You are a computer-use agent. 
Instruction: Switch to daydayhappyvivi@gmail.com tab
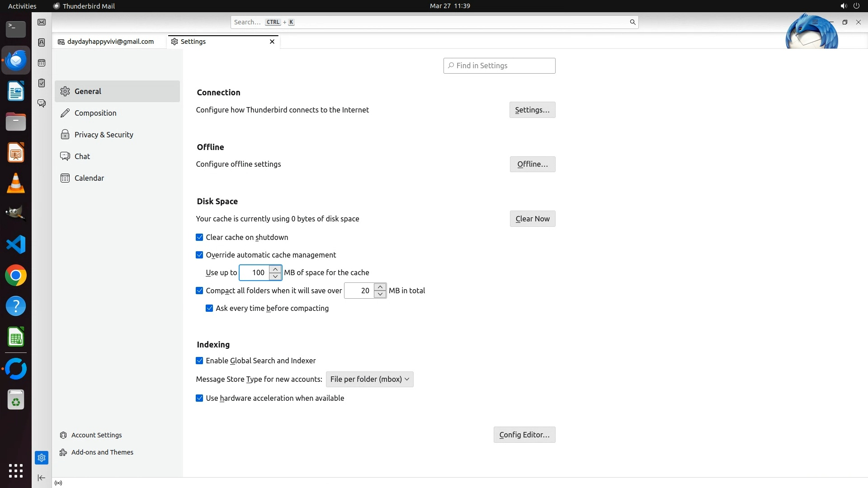[x=110, y=42]
